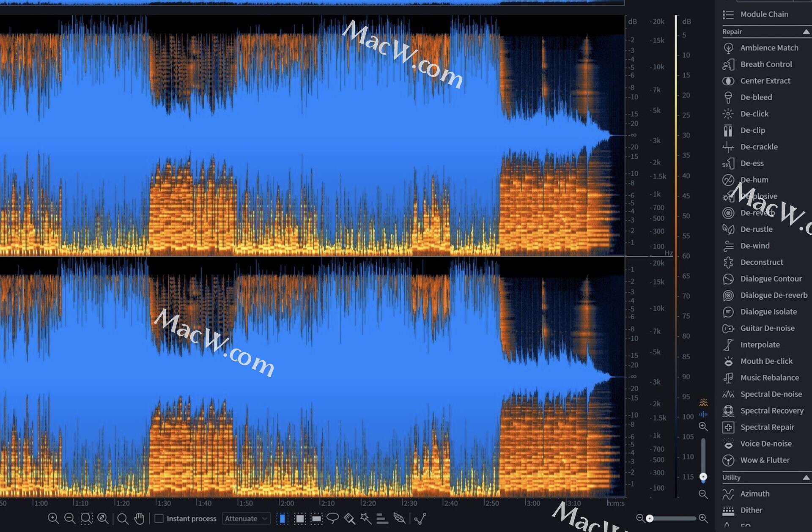Choose the Time selection tool
Viewport: 812px width, 532px height.
click(283, 518)
